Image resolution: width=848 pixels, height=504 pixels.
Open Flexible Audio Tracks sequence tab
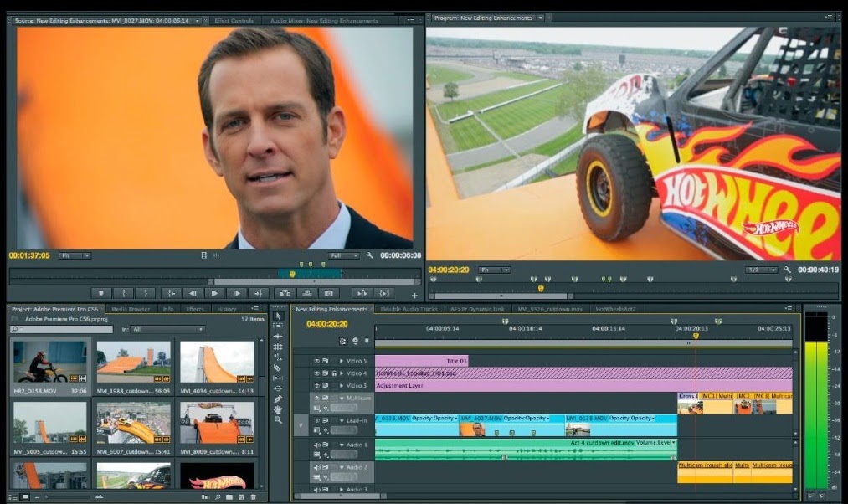pos(409,309)
